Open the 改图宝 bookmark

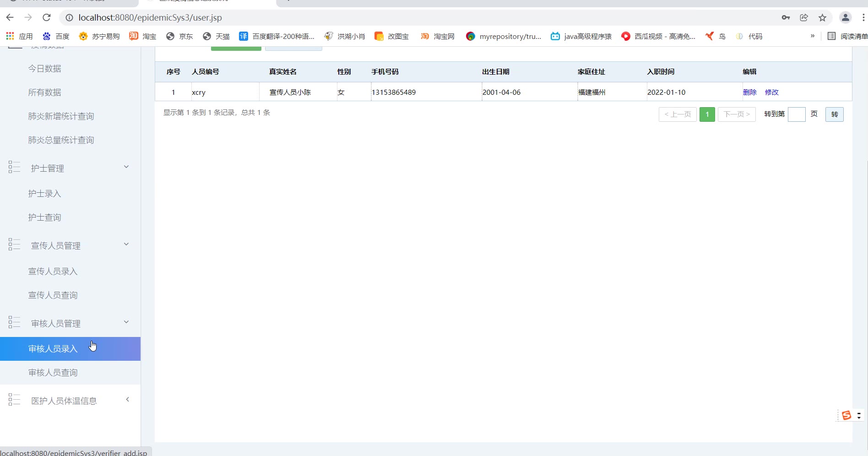point(391,36)
